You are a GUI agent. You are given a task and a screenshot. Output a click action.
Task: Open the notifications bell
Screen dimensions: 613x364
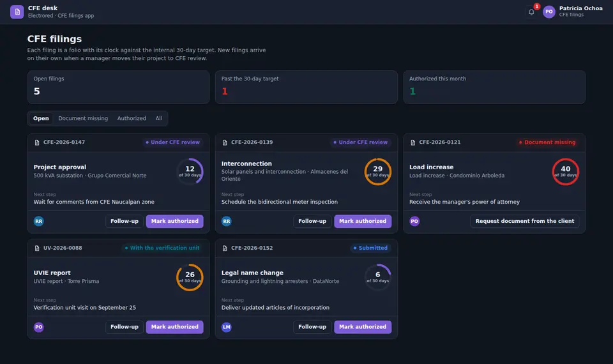[531, 11]
